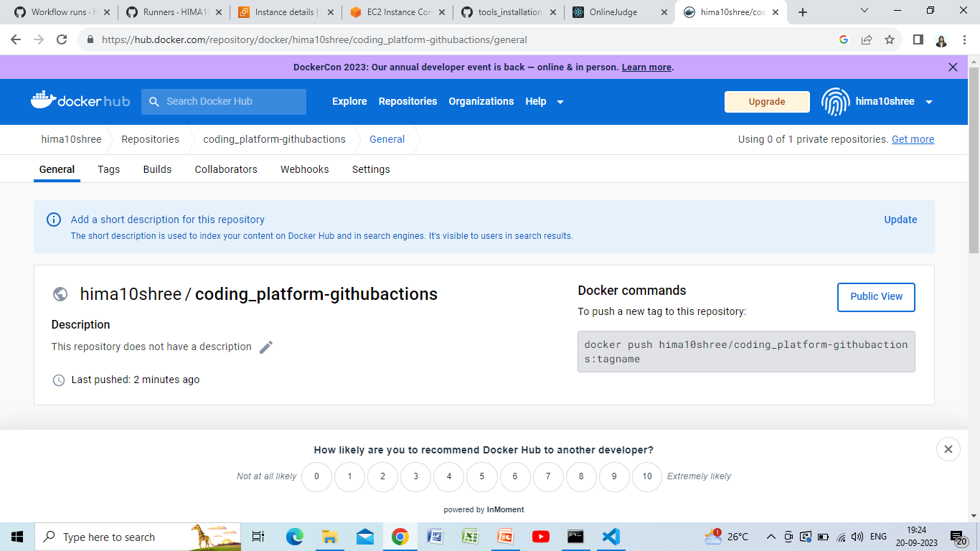Switch to the Builds tab

pyautogui.click(x=157, y=169)
